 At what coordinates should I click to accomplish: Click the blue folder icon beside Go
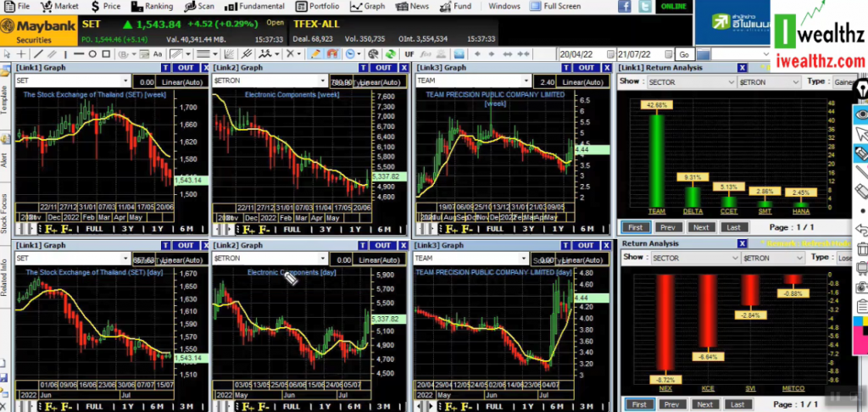click(x=703, y=54)
